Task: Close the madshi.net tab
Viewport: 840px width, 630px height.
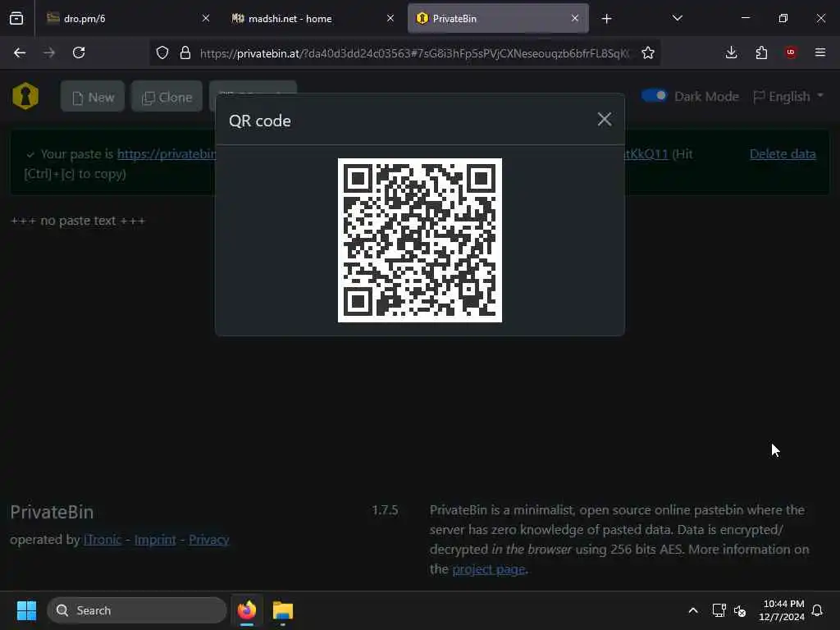Action: click(390, 18)
